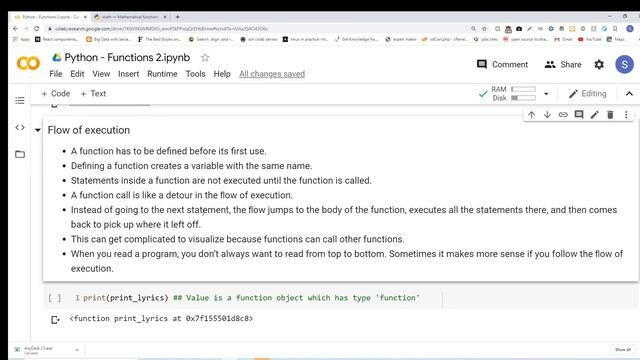Open the Gmail bookmark
The height and width of the screenshot is (360, 640).
[x=563, y=39]
